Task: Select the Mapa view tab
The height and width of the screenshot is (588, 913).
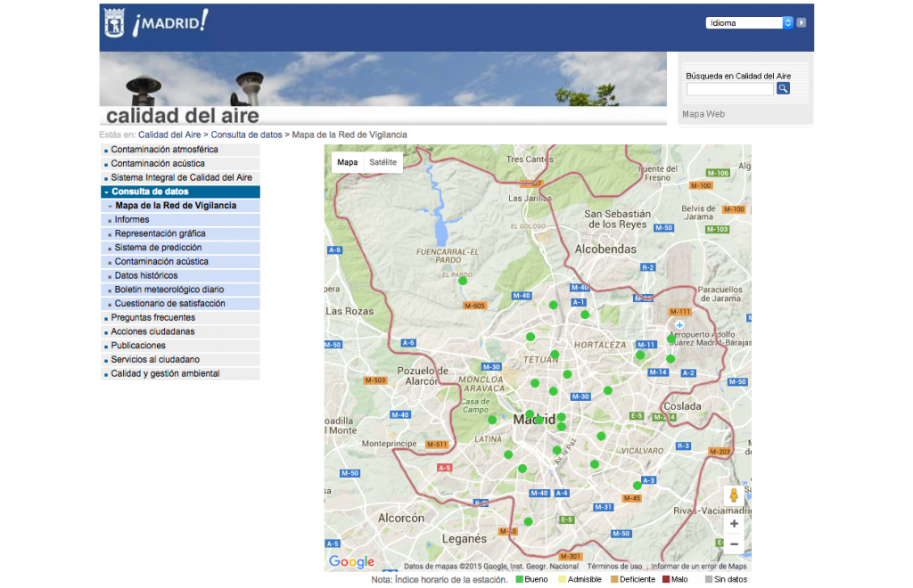Action: [347, 162]
